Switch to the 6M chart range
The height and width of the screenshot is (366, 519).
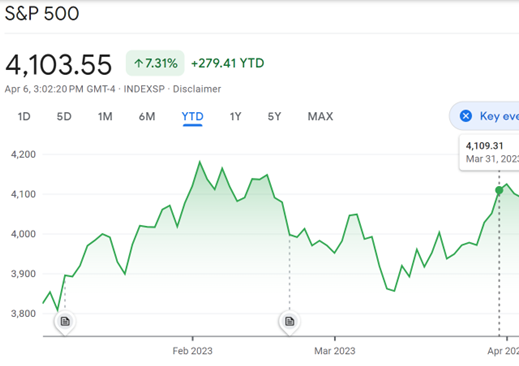(147, 116)
